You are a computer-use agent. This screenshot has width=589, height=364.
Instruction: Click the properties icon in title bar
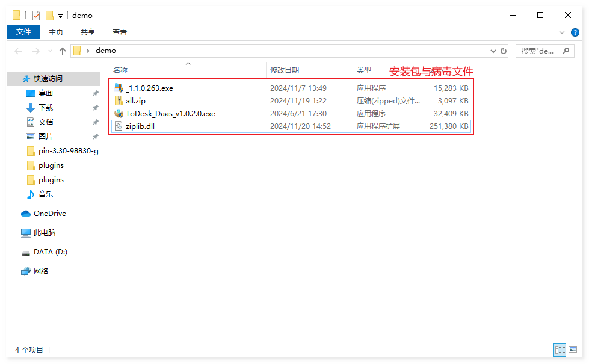click(36, 16)
